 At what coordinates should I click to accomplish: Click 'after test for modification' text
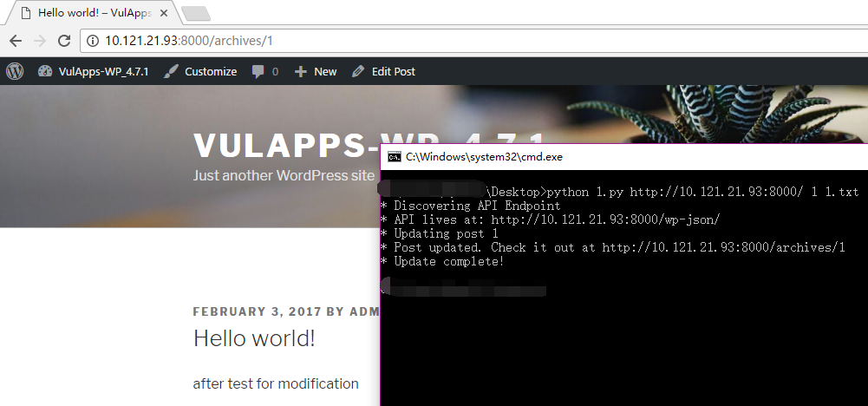click(x=276, y=383)
